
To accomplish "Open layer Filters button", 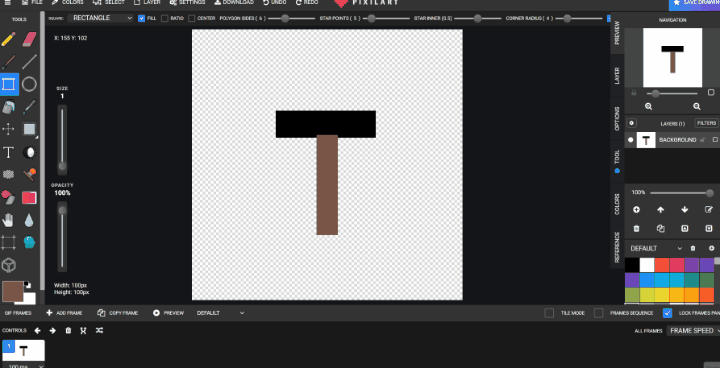I will click(707, 123).
